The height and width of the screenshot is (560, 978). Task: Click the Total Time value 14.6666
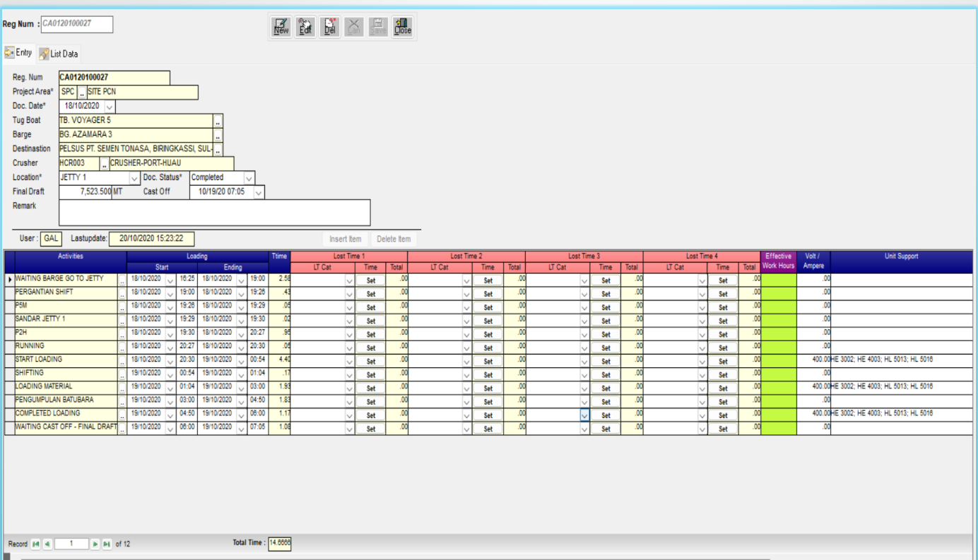click(x=280, y=543)
